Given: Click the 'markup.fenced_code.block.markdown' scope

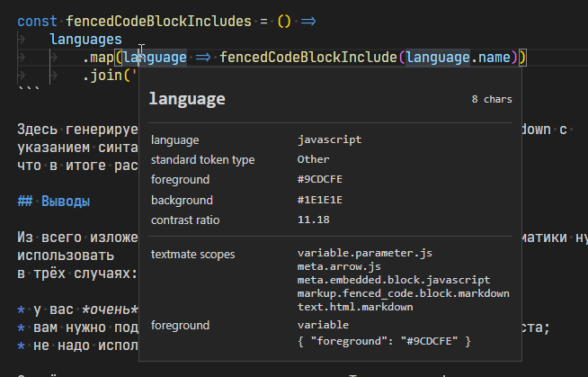Looking at the screenshot, I should pos(404,293).
